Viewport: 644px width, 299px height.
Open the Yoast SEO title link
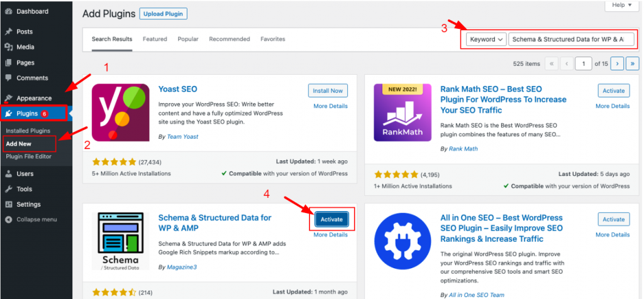pyautogui.click(x=177, y=89)
